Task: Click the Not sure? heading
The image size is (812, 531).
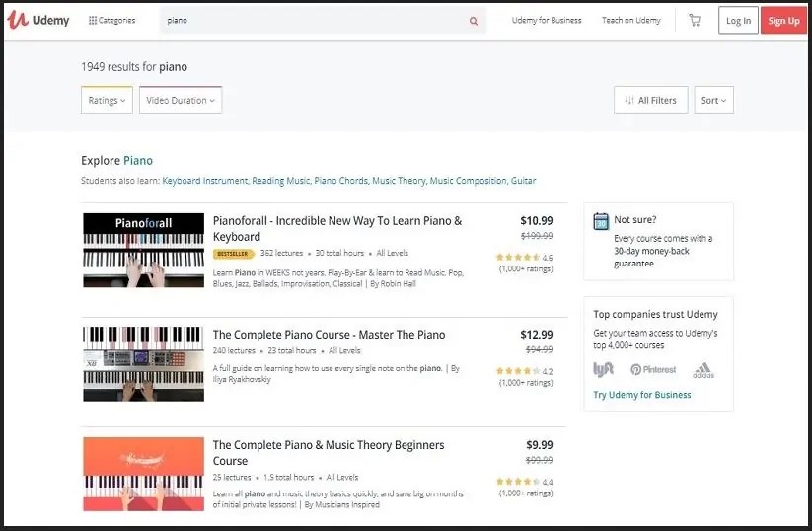Action: [x=634, y=220]
